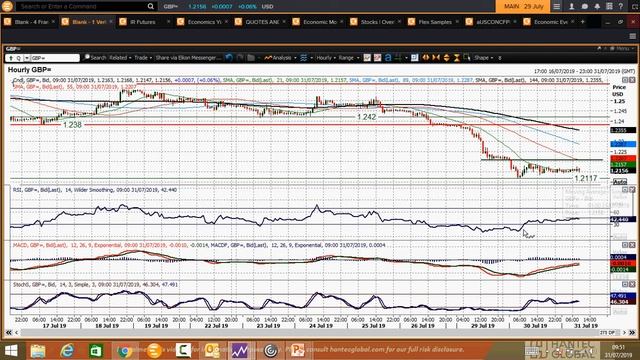The width and height of the screenshot is (640, 360).
Task: Click the vertical compress hourglass icon
Action: pyautogui.click(x=457, y=58)
